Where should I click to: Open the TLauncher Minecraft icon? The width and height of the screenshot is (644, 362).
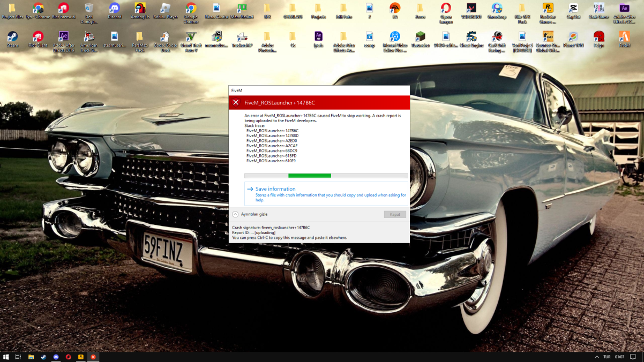pos(421,39)
